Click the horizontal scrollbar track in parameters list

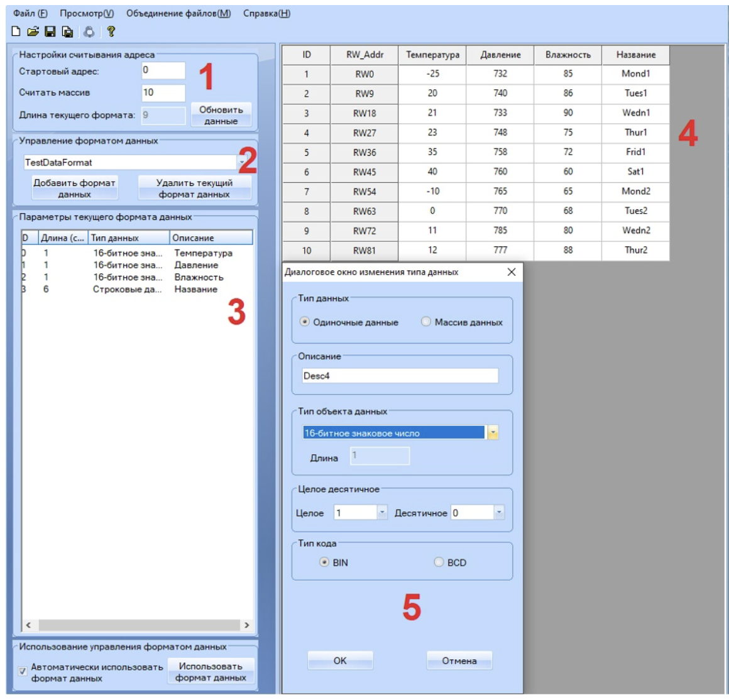click(138, 625)
